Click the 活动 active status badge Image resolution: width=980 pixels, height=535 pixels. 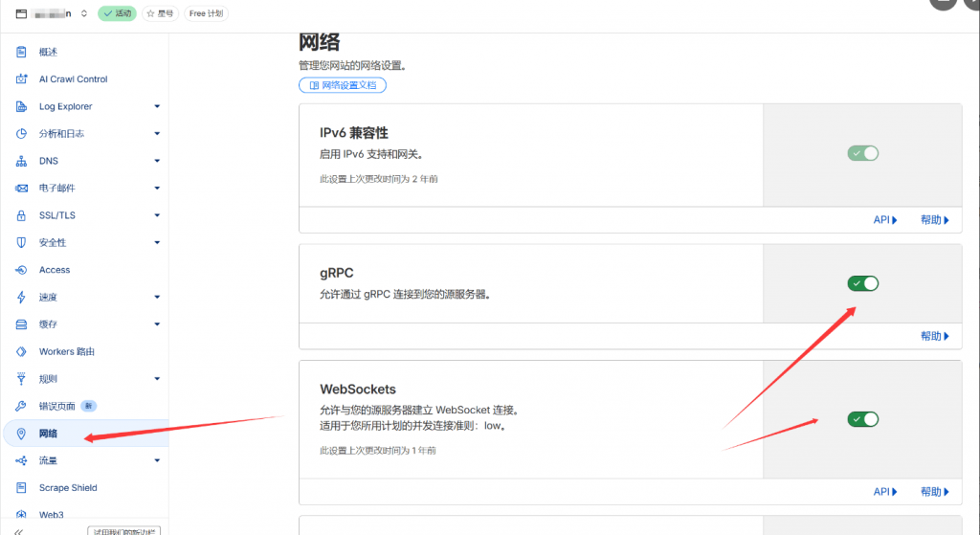(117, 13)
